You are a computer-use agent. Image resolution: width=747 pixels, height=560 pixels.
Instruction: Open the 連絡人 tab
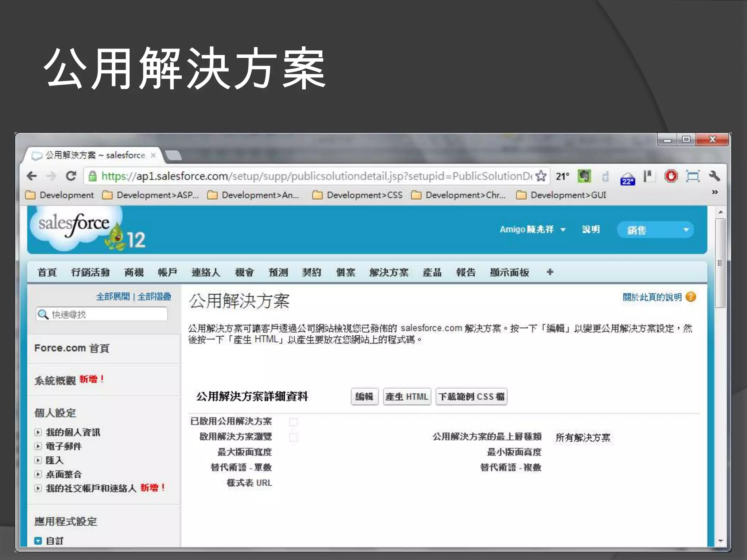tap(206, 272)
